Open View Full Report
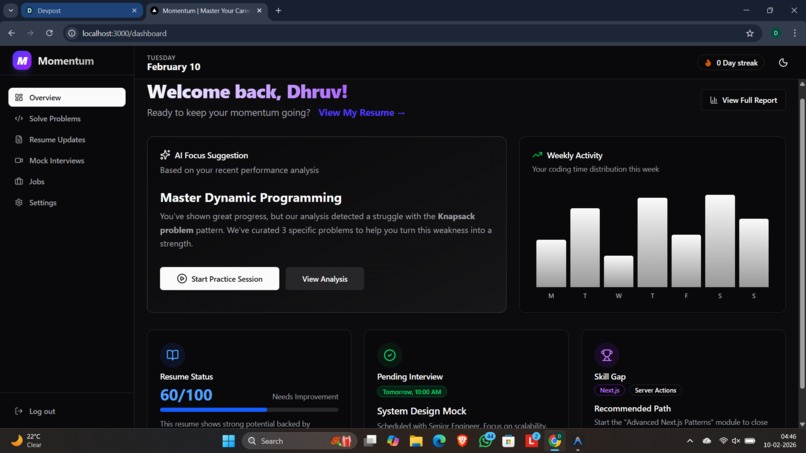This screenshot has height=453, width=806. pyautogui.click(x=743, y=100)
